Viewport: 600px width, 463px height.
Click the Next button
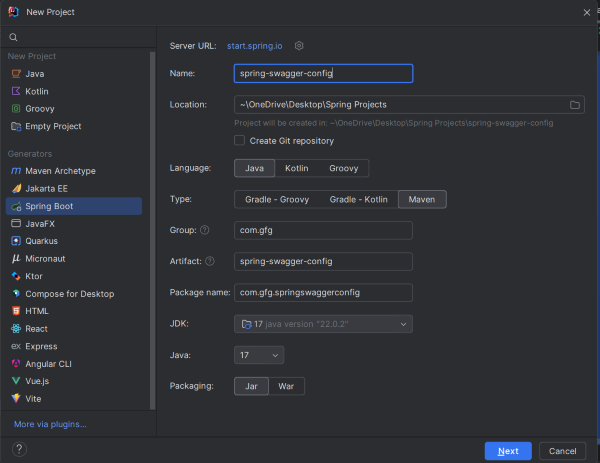[508, 450]
